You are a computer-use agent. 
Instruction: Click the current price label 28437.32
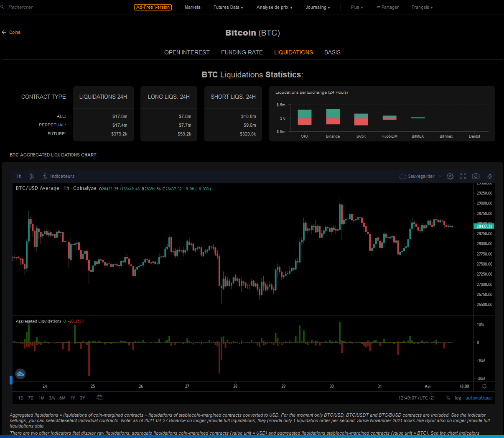point(484,226)
